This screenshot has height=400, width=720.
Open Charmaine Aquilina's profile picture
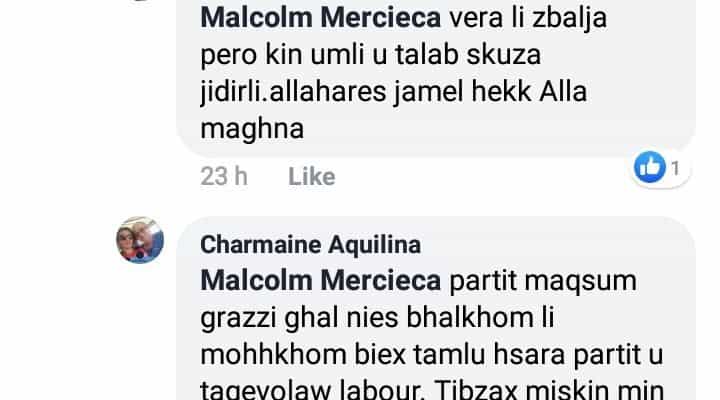pos(140,240)
